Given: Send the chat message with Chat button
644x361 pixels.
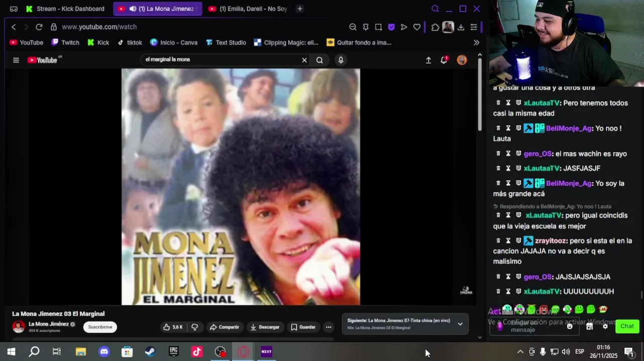Looking at the screenshot, I should (627, 326).
